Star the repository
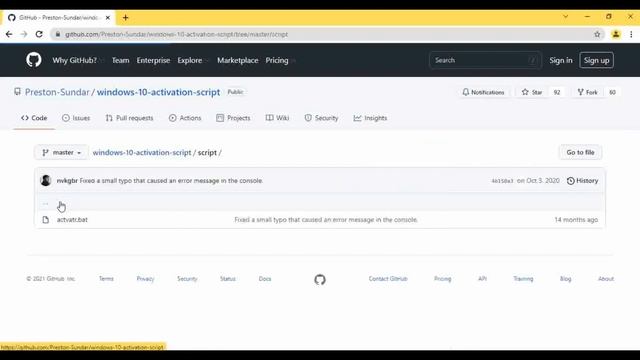Viewport: 640px width, 360px height. tap(532, 92)
